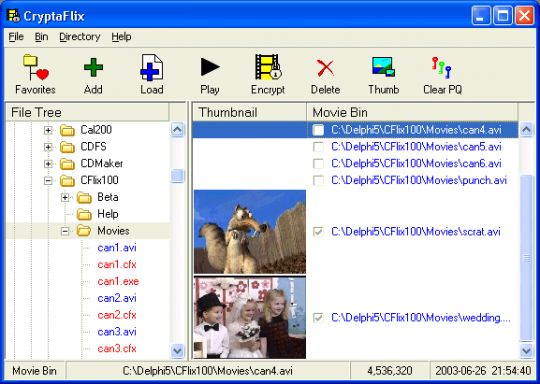The height and width of the screenshot is (384, 540).
Task: Open the Bin menu
Action: (x=41, y=37)
